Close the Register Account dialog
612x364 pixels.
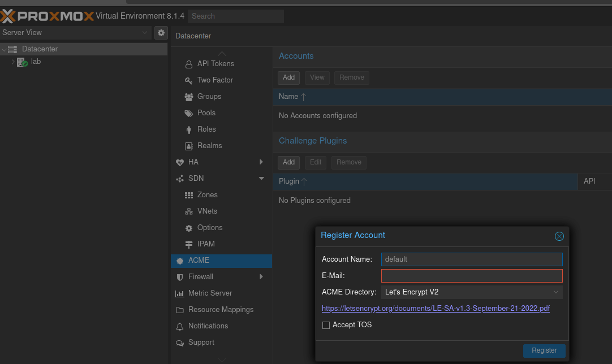click(x=559, y=236)
